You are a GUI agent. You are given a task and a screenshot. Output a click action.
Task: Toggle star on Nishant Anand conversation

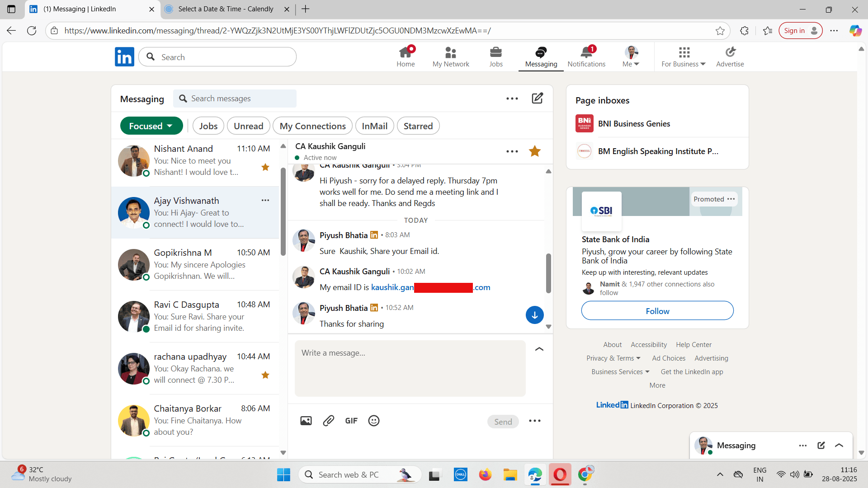pyautogui.click(x=265, y=167)
